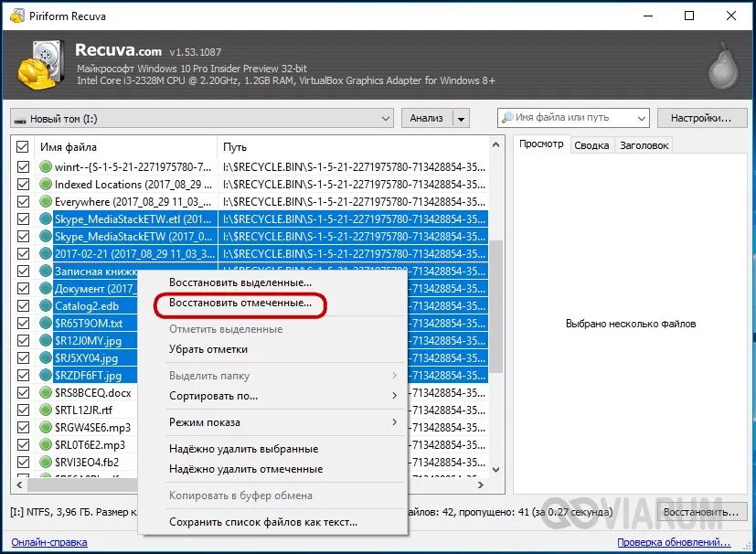Expand the Режим показа submenu
This screenshot has height=554, width=756.
point(394,422)
